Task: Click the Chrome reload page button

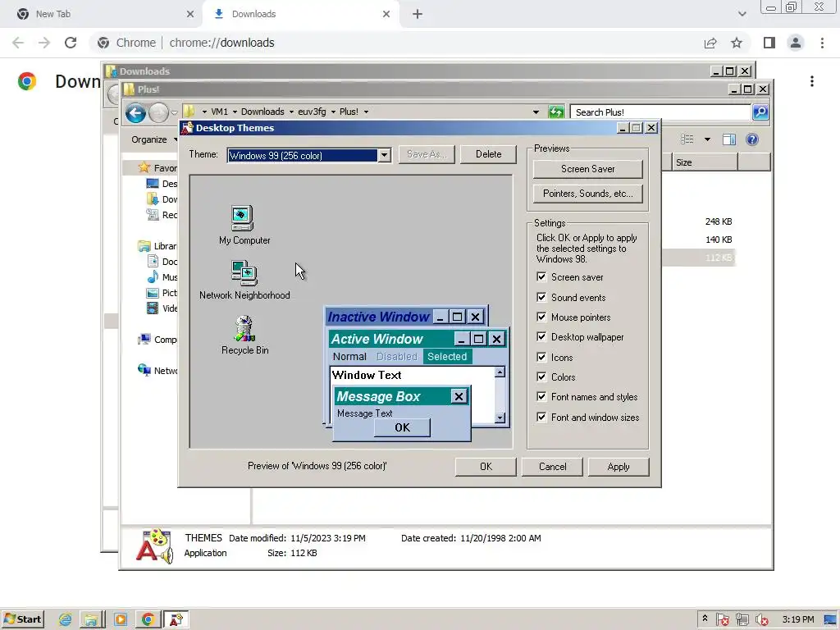Action: (71, 43)
